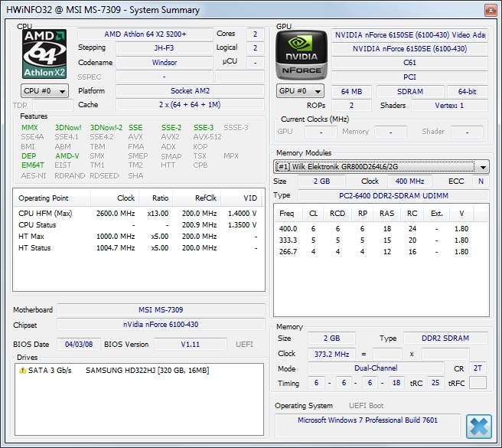Click the BIOS Version value V1.11
Viewport: 502px width, 448px height.
tap(191, 345)
